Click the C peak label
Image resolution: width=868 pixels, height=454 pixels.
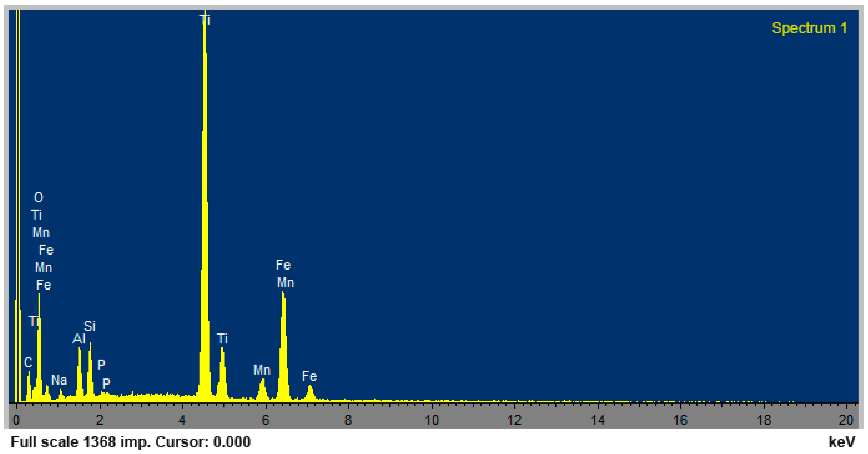pos(28,362)
